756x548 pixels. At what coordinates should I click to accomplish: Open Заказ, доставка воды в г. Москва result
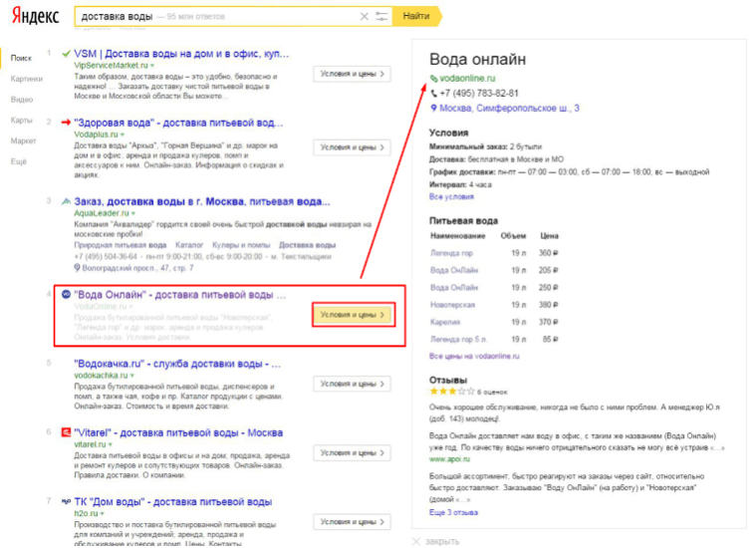[x=202, y=201]
